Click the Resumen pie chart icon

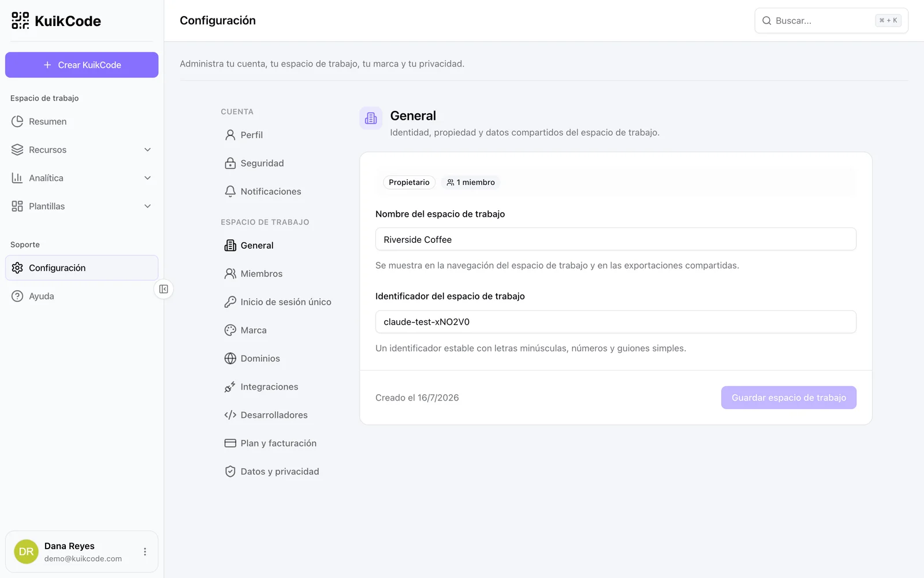pos(17,121)
